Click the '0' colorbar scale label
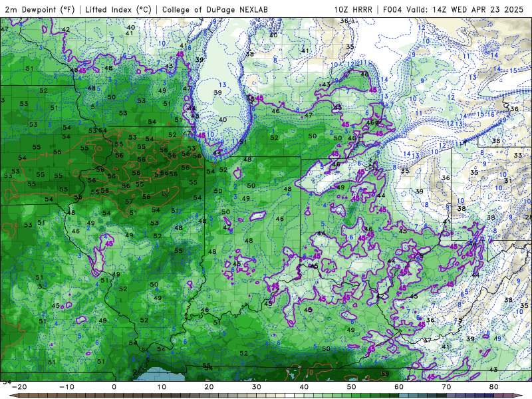 pos(114,387)
